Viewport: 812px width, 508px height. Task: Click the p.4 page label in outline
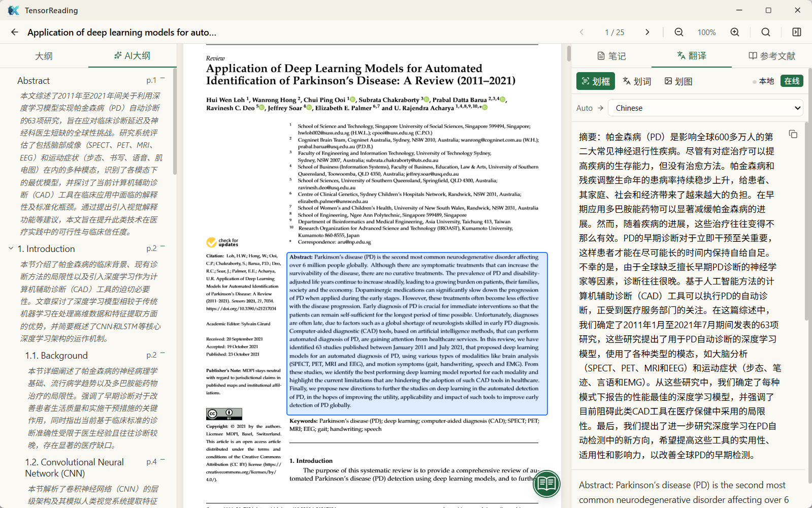click(151, 462)
